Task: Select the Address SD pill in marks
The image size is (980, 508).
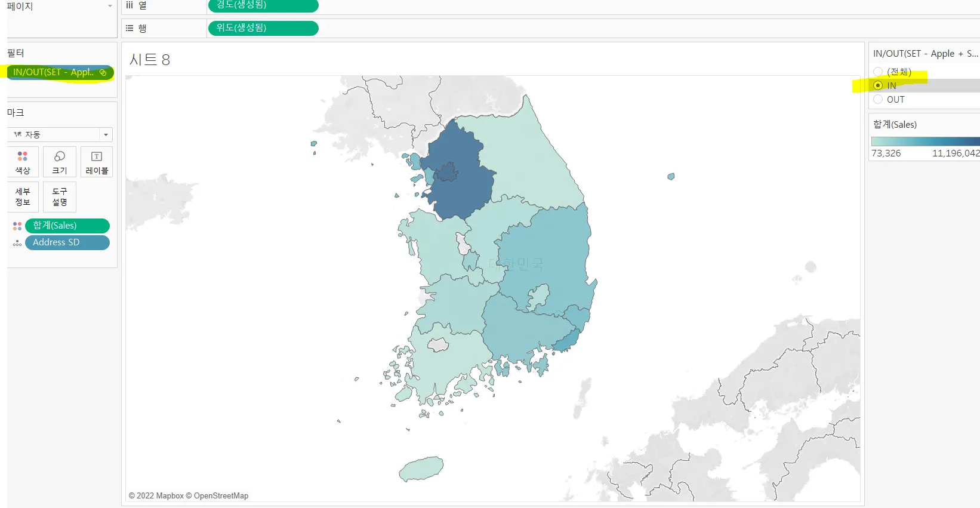Action: [x=67, y=242]
